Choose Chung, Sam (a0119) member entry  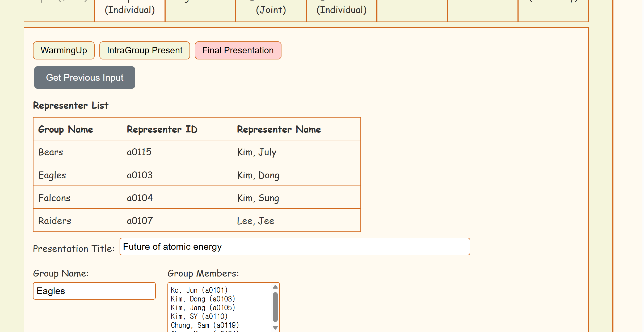point(205,325)
